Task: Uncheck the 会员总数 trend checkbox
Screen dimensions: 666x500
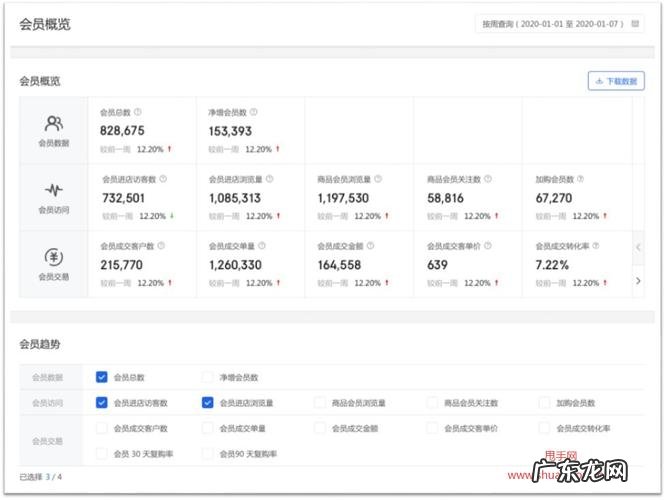Action: (x=102, y=377)
